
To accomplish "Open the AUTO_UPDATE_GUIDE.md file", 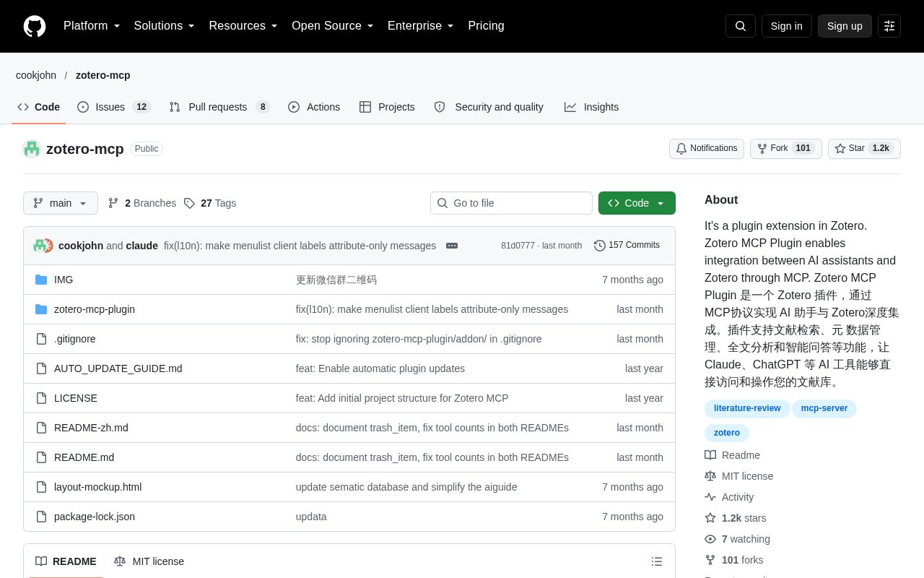I will tap(118, 368).
